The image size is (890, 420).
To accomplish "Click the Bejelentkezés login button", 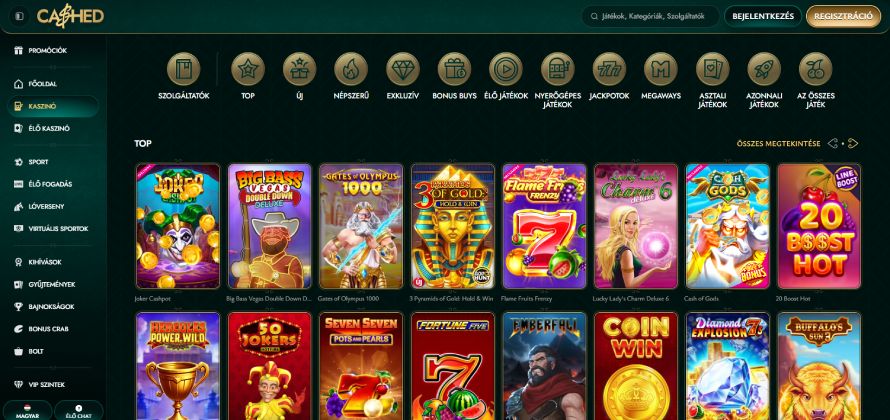I will click(x=763, y=16).
